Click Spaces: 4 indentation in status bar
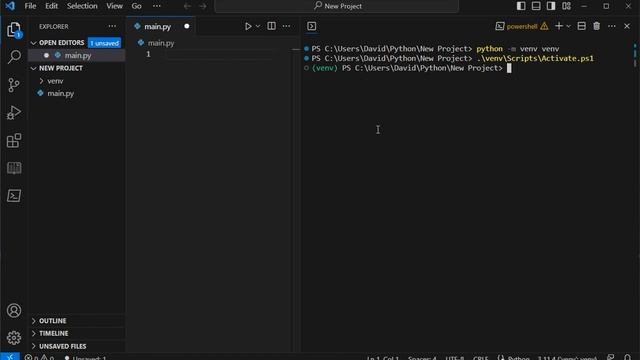The height and width of the screenshot is (360, 640). click(x=422, y=358)
